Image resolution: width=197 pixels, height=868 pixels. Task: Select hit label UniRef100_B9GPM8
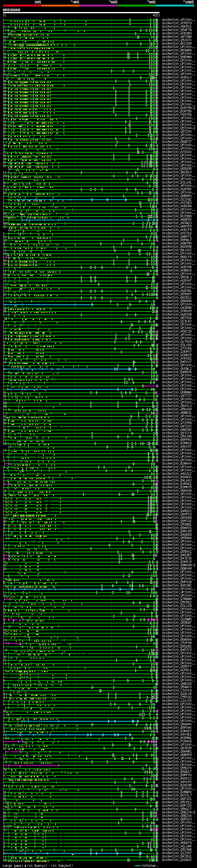pos(177,247)
